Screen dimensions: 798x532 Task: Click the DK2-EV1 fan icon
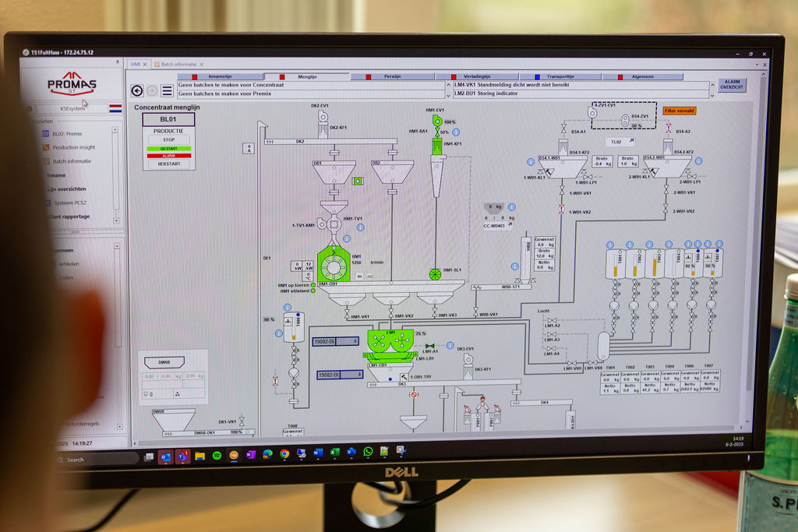click(x=323, y=116)
